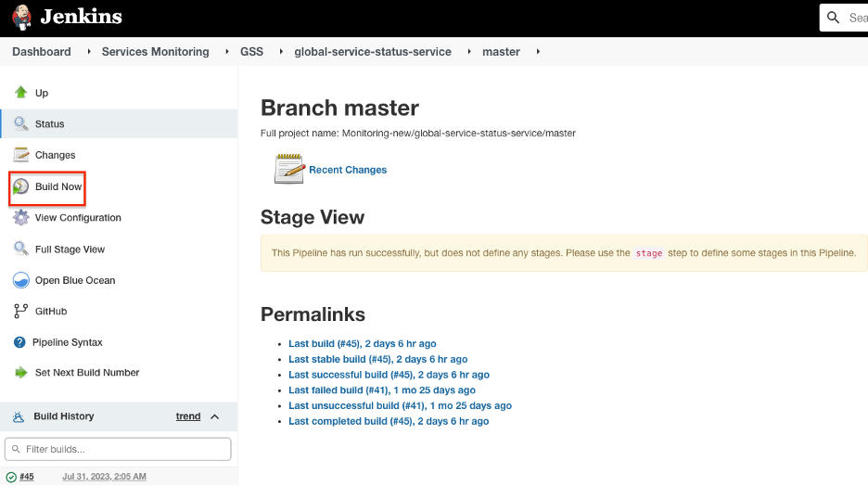Image resolution: width=868 pixels, height=486 pixels.
Task: Click the Jenkins title text in header
Action: pyautogui.click(x=81, y=17)
